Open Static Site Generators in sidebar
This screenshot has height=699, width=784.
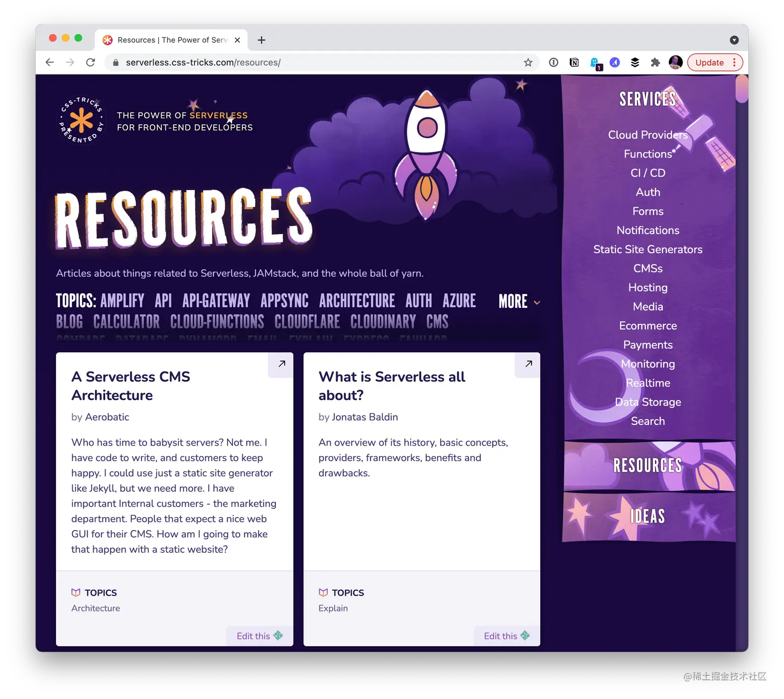tap(648, 250)
